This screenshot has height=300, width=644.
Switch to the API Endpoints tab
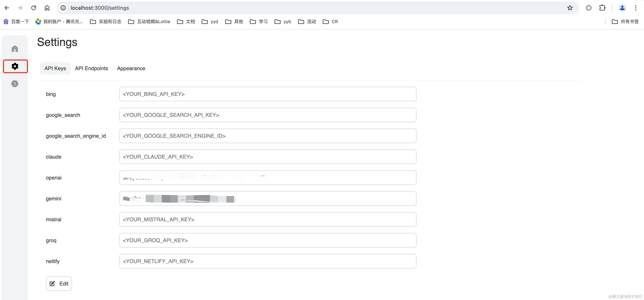click(x=91, y=69)
